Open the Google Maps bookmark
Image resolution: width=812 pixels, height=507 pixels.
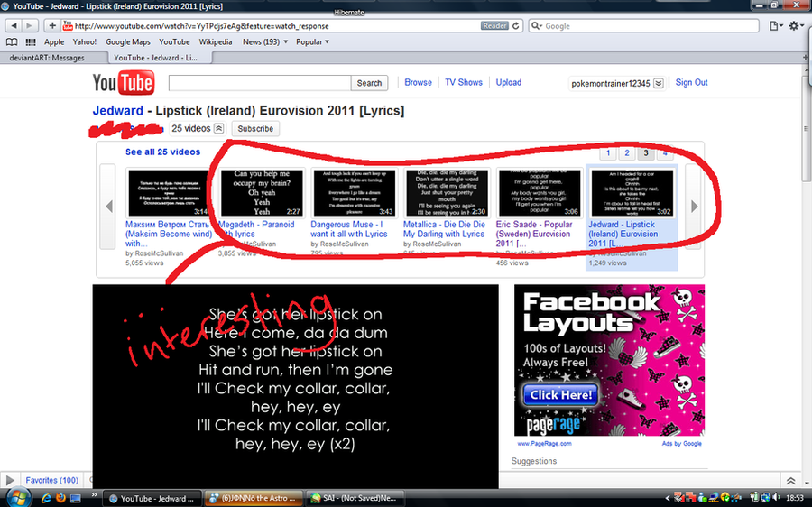tap(128, 41)
